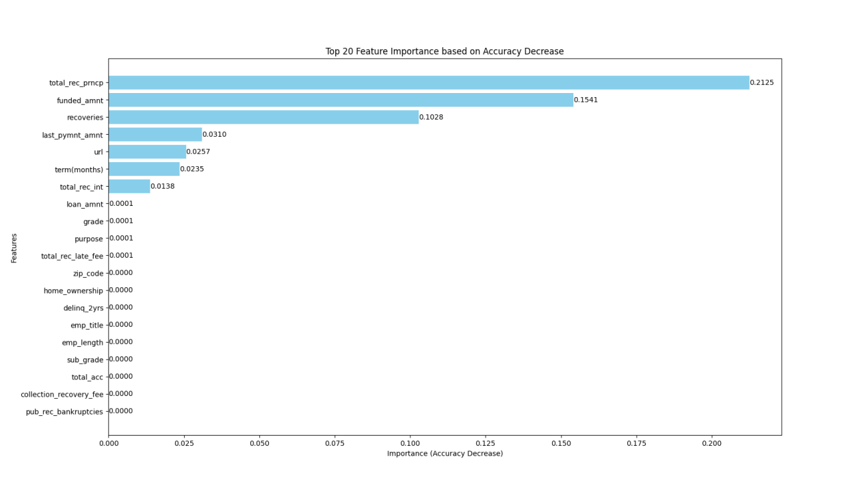Click the 0.100 x-axis tick label
The height and width of the screenshot is (489, 868).
point(410,443)
